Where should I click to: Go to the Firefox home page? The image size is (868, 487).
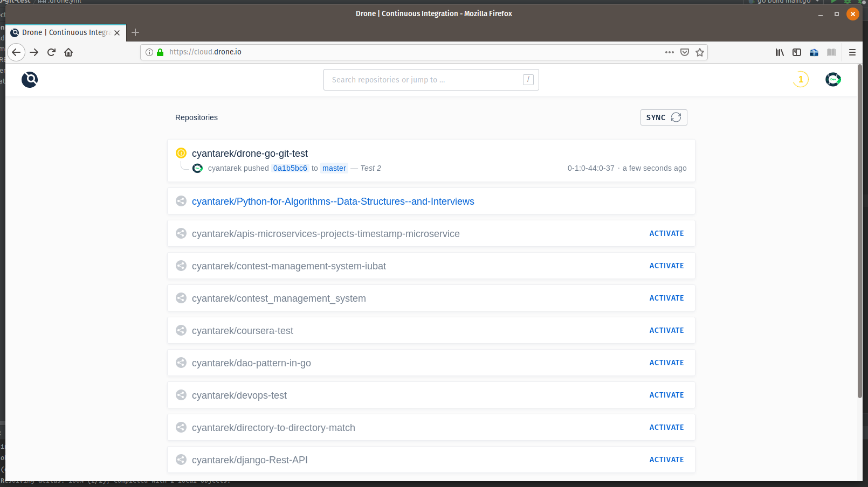[68, 52]
